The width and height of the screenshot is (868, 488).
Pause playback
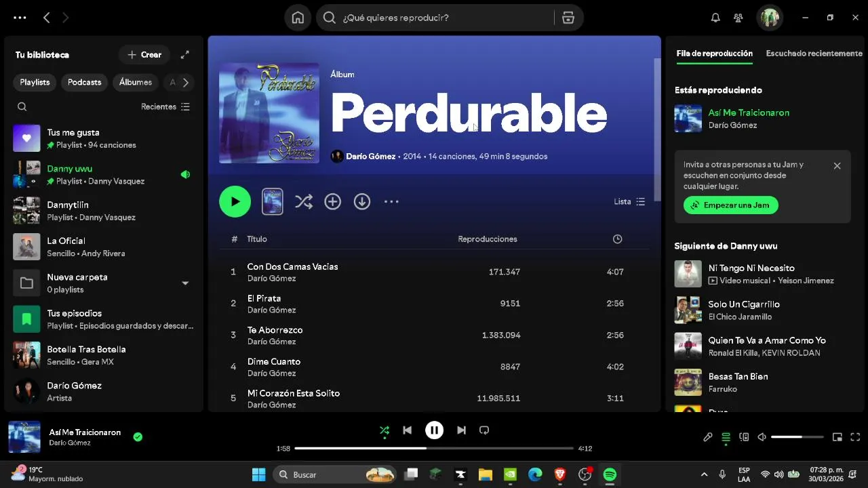click(x=434, y=430)
